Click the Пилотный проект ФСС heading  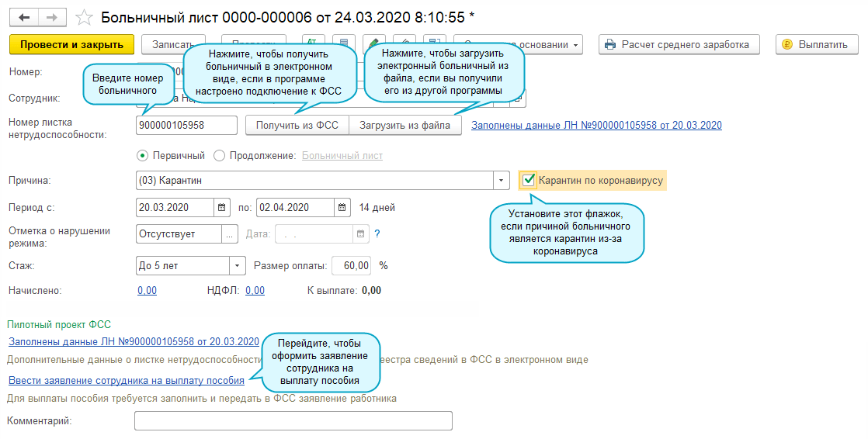point(59,325)
